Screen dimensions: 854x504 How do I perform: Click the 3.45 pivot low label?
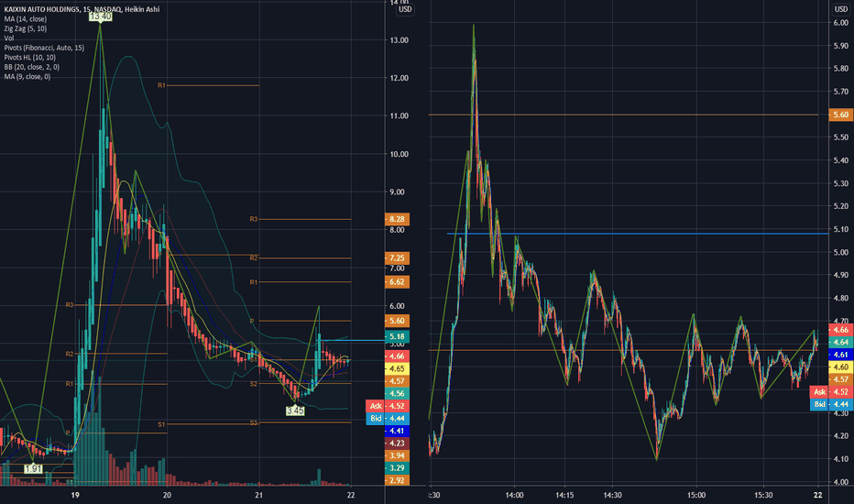click(295, 411)
